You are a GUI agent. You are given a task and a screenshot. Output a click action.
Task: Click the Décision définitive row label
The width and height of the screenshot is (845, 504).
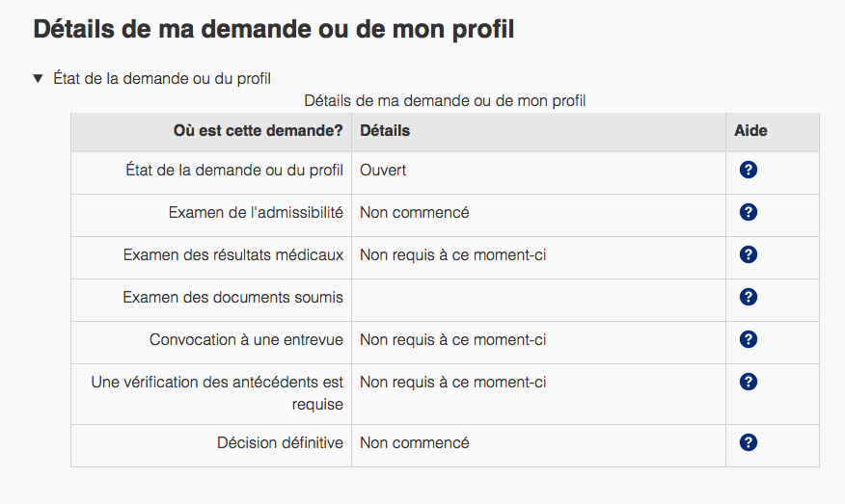pyautogui.click(x=280, y=443)
